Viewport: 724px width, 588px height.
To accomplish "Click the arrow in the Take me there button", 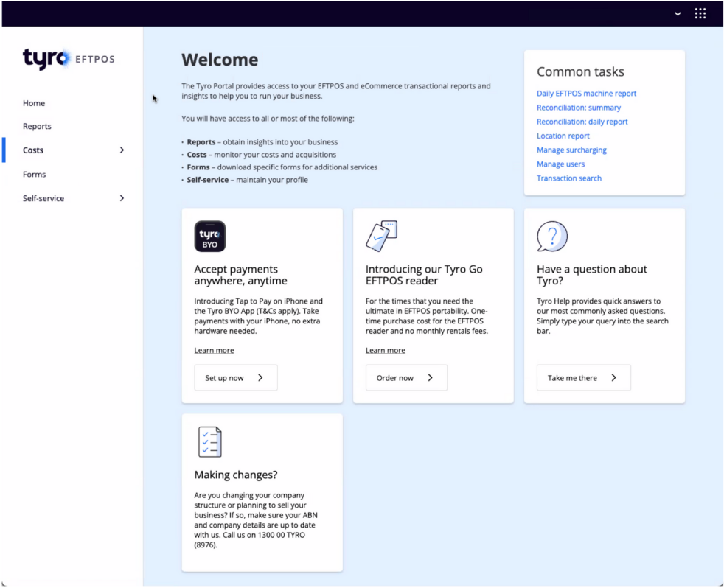I will click(x=613, y=378).
